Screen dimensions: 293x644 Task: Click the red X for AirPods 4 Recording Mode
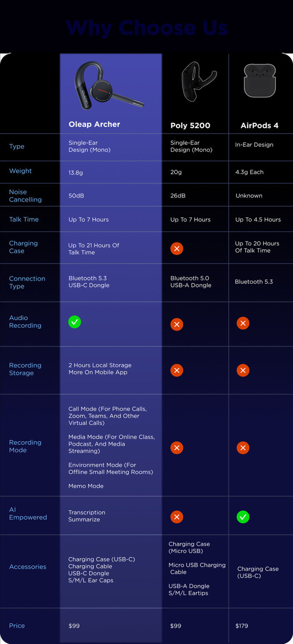point(243,448)
